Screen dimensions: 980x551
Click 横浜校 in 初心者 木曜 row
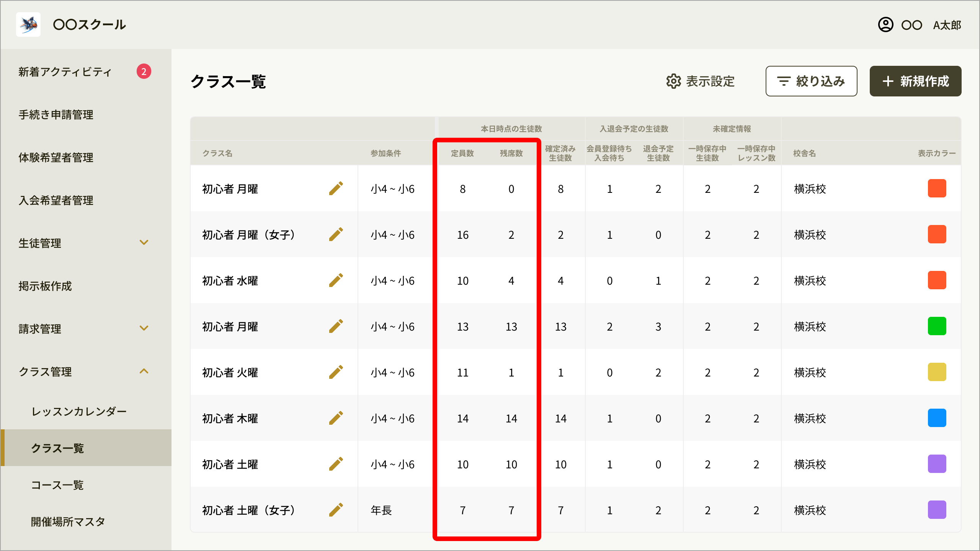point(810,418)
